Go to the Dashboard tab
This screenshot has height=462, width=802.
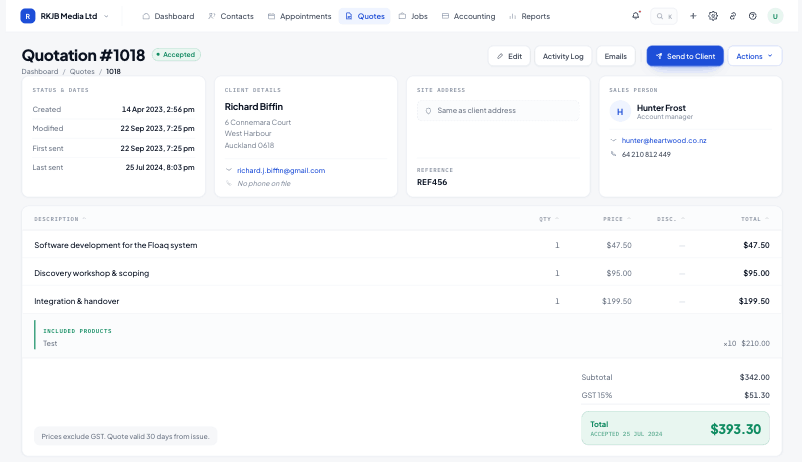click(168, 16)
